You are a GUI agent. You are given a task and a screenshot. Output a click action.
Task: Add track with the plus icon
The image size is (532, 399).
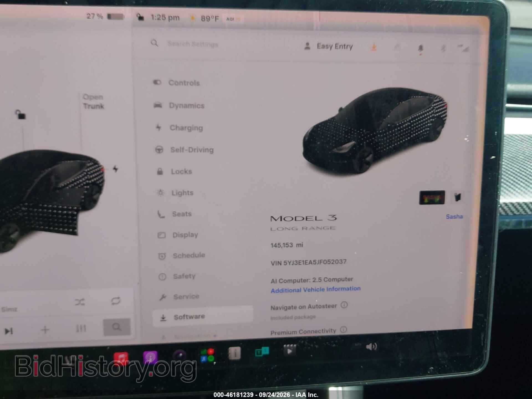pyautogui.click(x=45, y=330)
